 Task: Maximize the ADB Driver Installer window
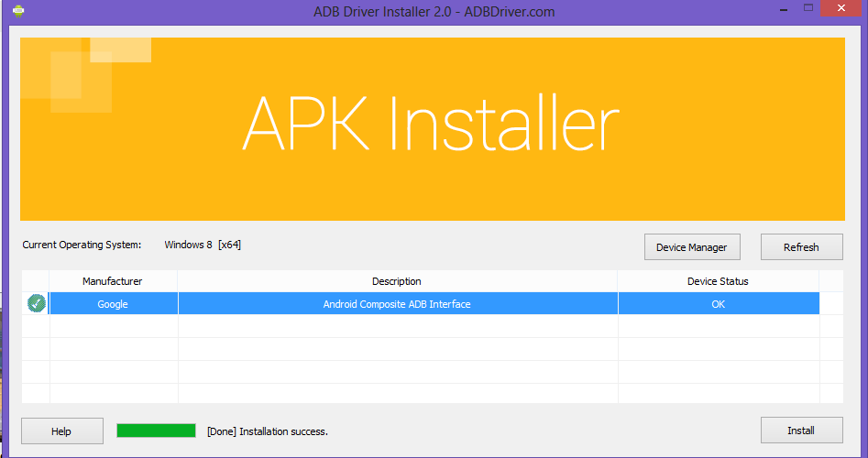[808, 9]
